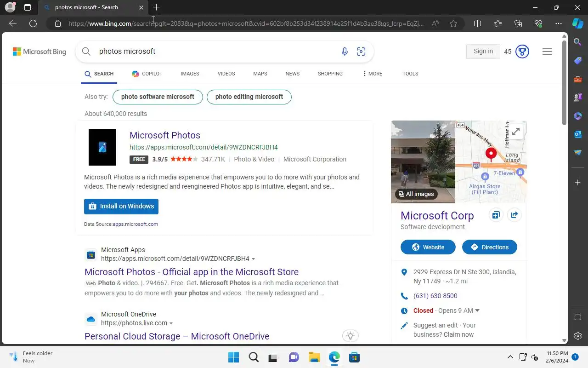The height and width of the screenshot is (368, 588).
Task: Switch to the VIDEOS tab
Action: [226, 74]
